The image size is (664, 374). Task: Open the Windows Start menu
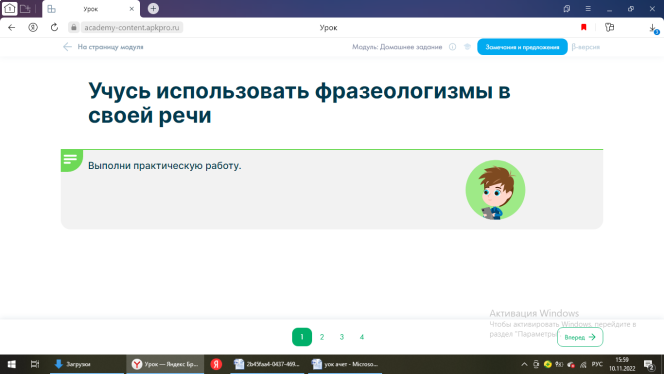(11, 364)
